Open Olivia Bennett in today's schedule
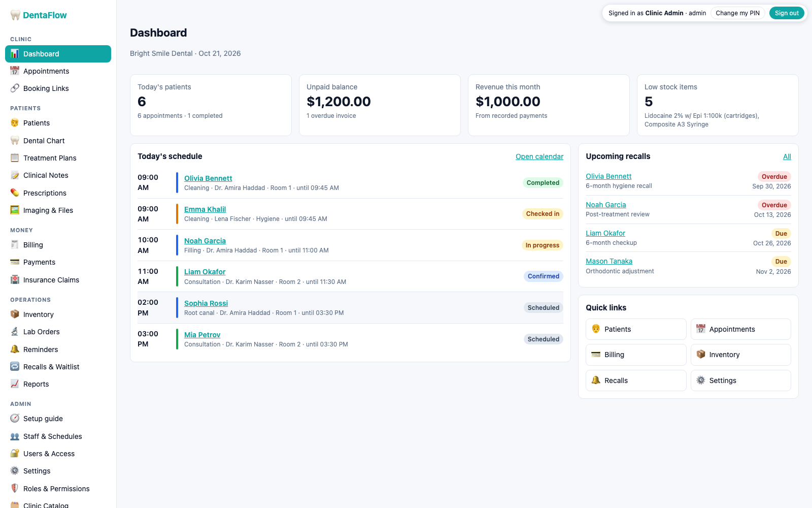Screen dimensions: 812x508 (x=208, y=178)
